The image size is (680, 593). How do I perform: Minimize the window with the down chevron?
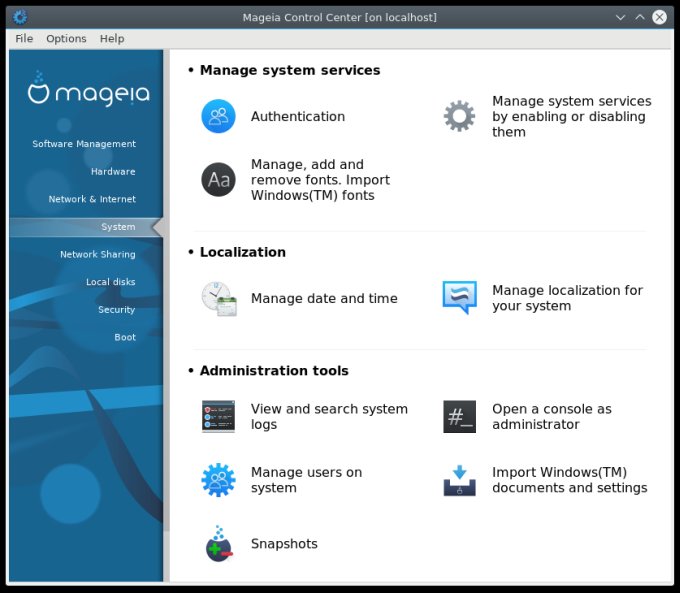coord(621,17)
